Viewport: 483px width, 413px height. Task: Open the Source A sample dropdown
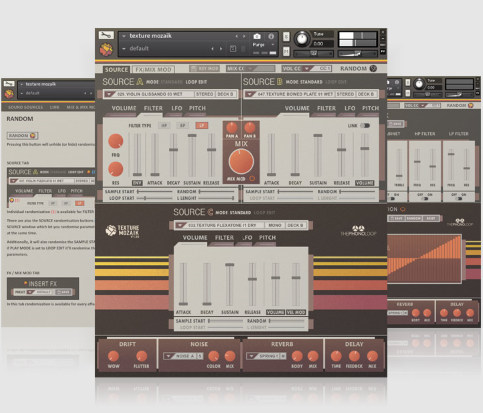[x=109, y=94]
